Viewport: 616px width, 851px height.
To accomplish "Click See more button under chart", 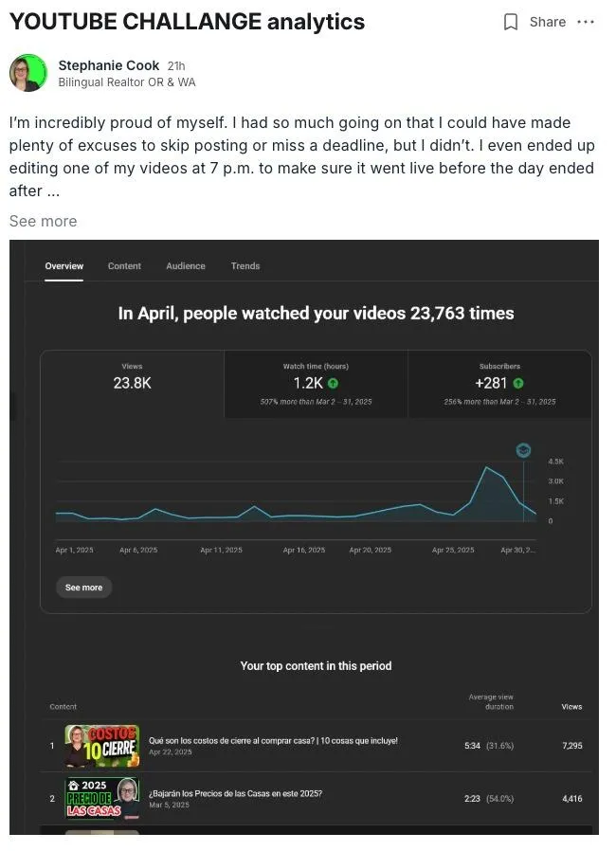I will 83,588.
